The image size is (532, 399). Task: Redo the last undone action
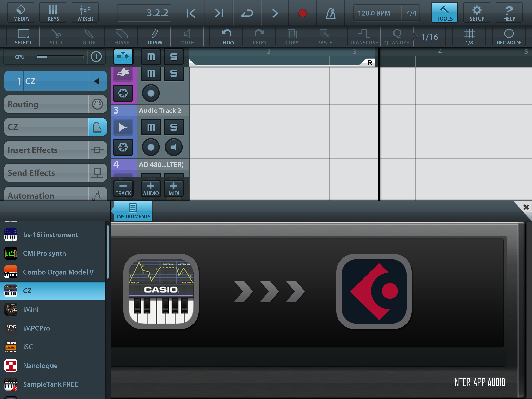[x=259, y=37]
